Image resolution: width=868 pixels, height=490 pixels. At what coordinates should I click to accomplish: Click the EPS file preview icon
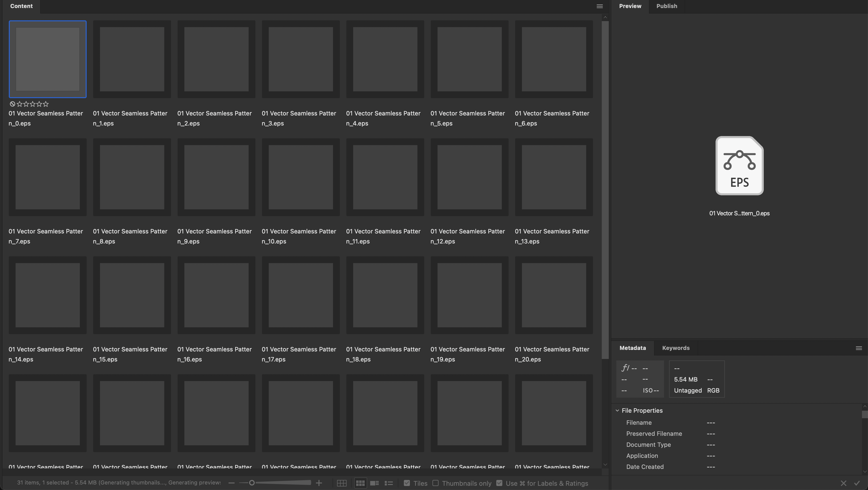coord(739,166)
